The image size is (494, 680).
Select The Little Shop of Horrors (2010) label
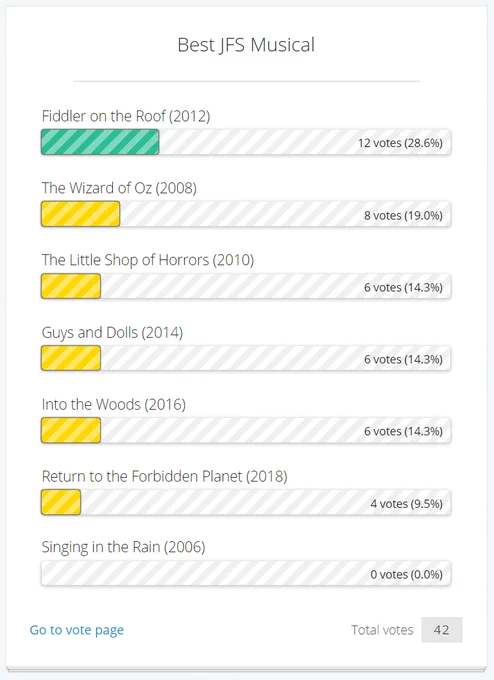coord(148,260)
